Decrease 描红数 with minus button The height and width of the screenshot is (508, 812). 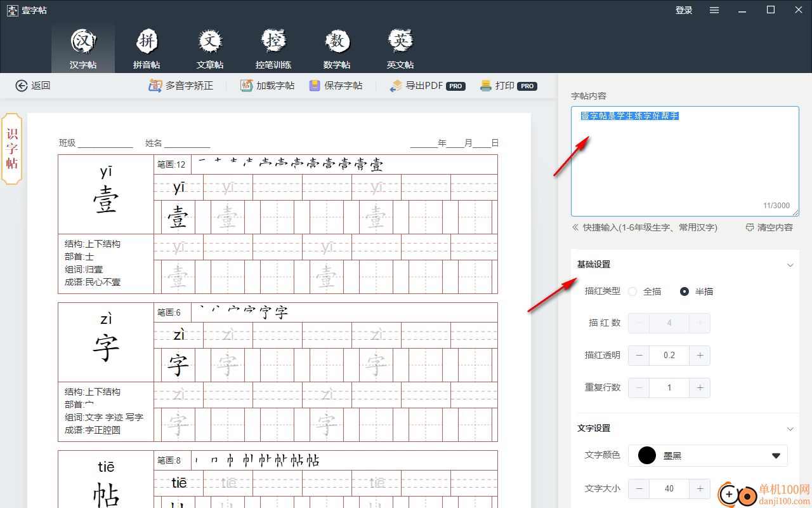click(639, 323)
